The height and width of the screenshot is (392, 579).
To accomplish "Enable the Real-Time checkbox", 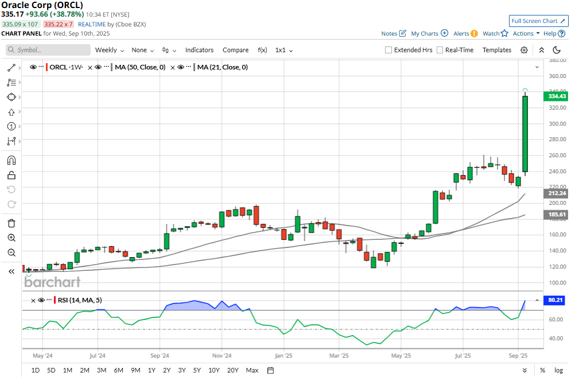I will (440, 50).
